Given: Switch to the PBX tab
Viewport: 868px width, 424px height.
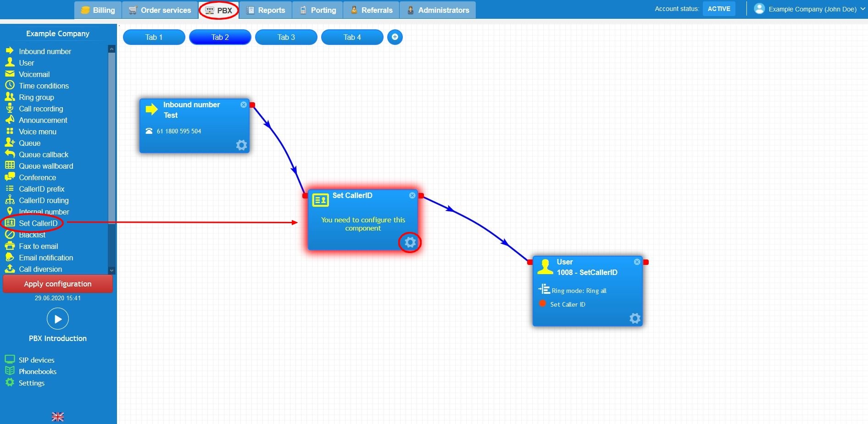Looking at the screenshot, I should coord(219,10).
